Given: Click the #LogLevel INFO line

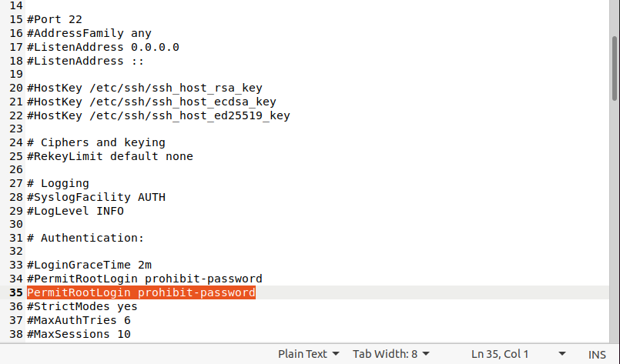Looking at the screenshot, I should [75, 211].
